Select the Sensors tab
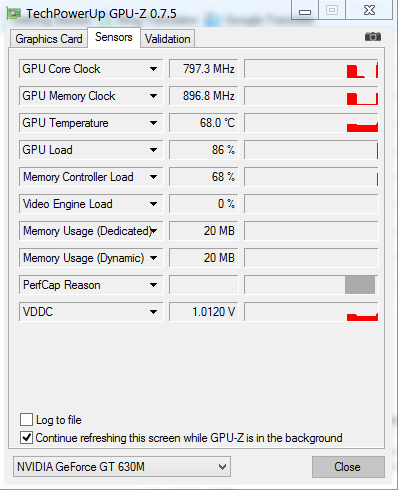The width and height of the screenshot is (398, 490). point(114,37)
